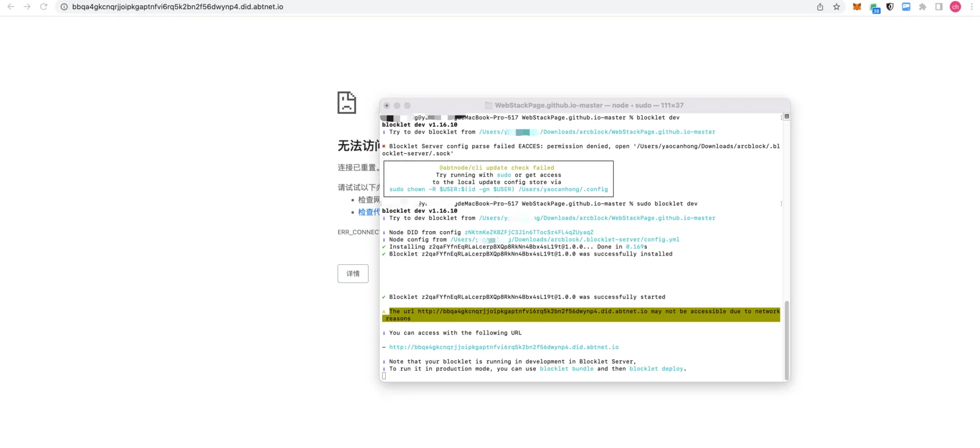This screenshot has width=980, height=448.
Task: Click the terminal title 'WebStackPage.github.io-master — node'
Action: tap(562, 105)
